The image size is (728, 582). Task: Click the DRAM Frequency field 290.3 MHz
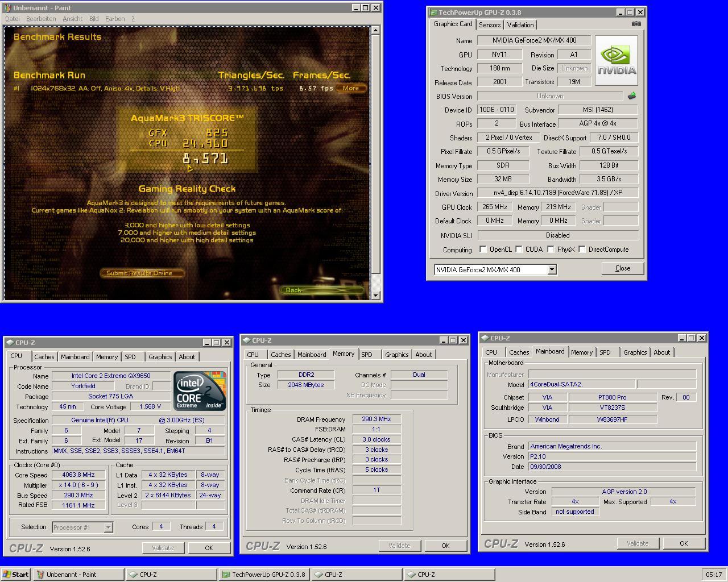tap(377, 419)
